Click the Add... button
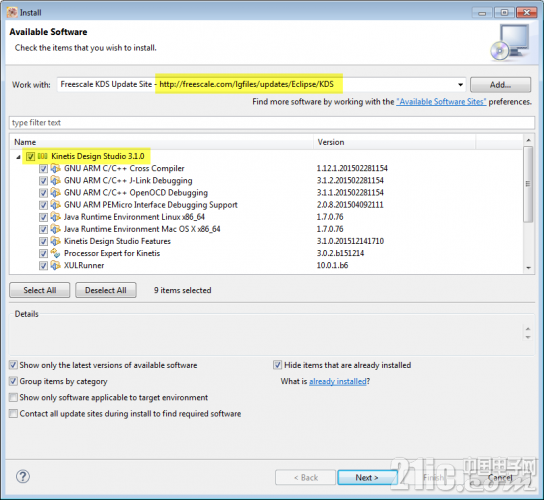The width and height of the screenshot is (544, 500). 500,85
